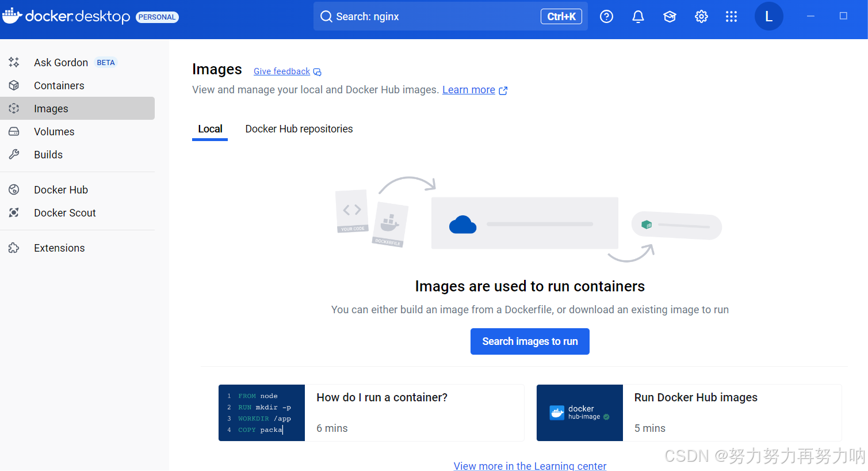Click the Containers cube icon in sidebar
This screenshot has height=471, width=868.
click(x=14, y=85)
